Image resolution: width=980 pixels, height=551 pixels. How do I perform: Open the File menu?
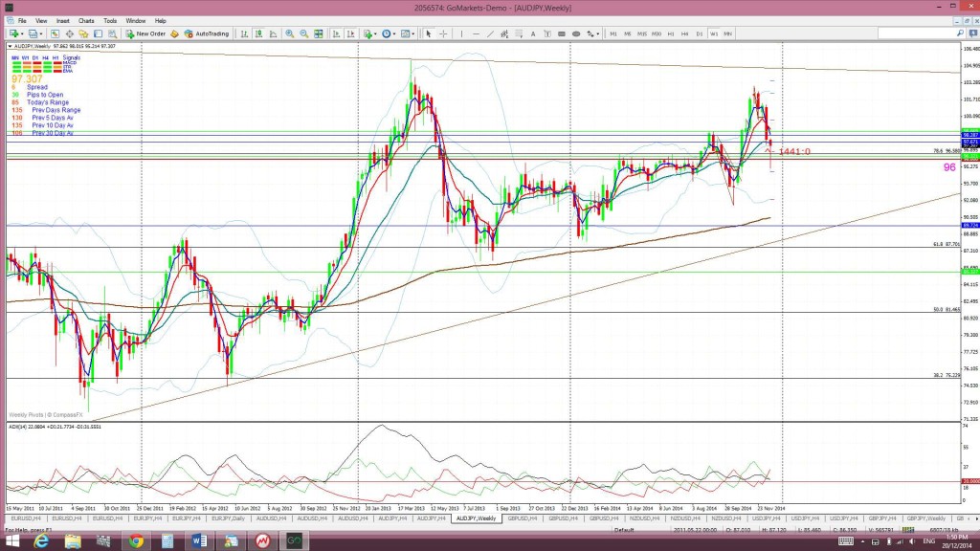click(x=22, y=21)
